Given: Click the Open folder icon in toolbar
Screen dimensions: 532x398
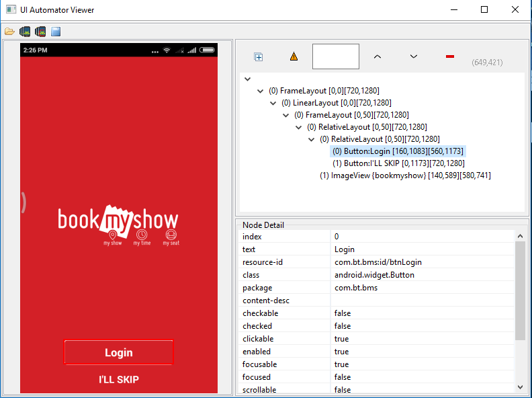Looking at the screenshot, I should click(9, 32).
